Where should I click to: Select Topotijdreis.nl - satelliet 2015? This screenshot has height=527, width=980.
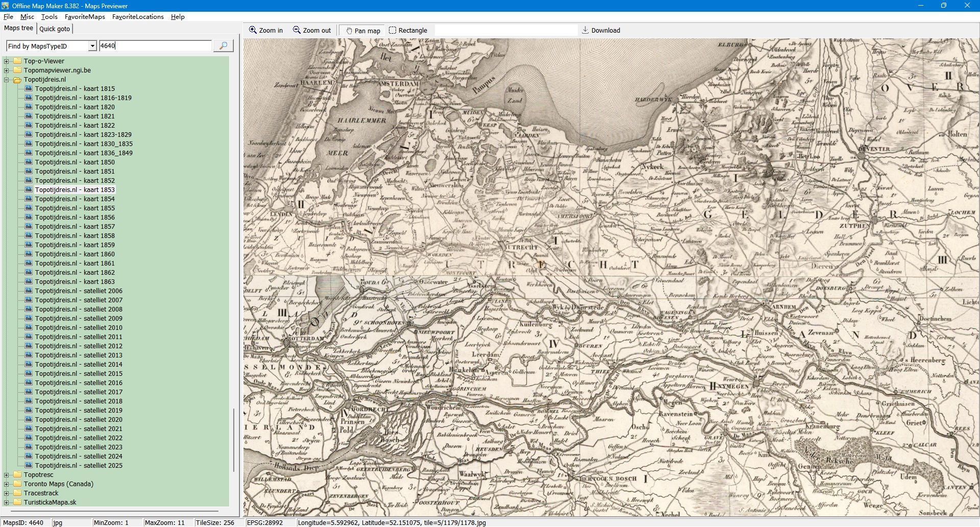click(x=79, y=374)
